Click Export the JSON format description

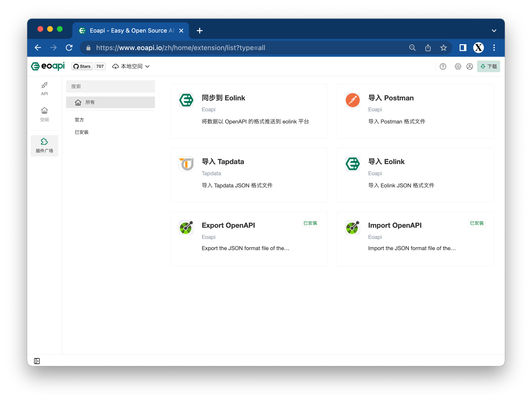point(245,248)
